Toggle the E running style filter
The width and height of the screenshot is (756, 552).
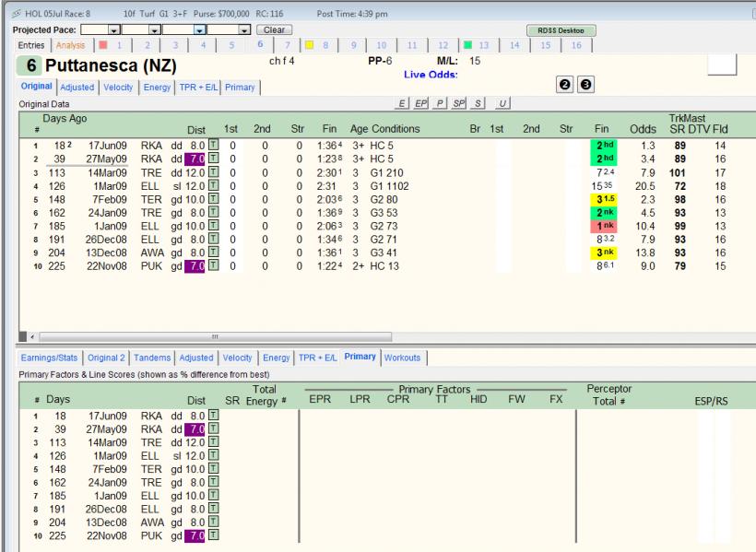402,103
